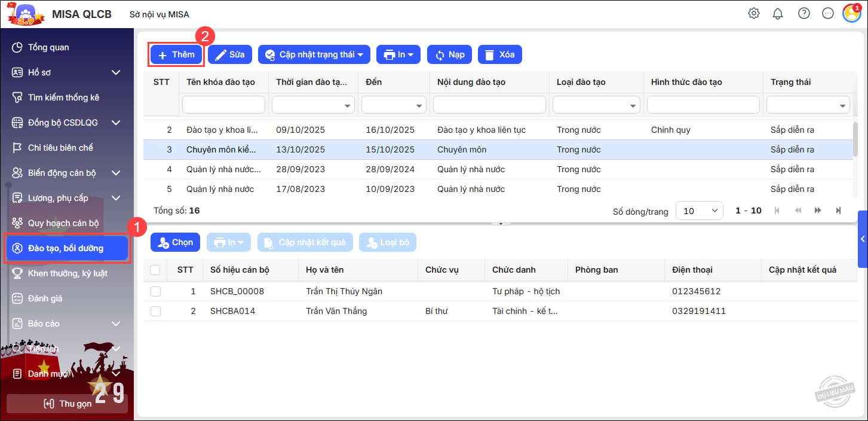Open the help question mark icon
The height and width of the screenshot is (421, 868).
(x=804, y=13)
